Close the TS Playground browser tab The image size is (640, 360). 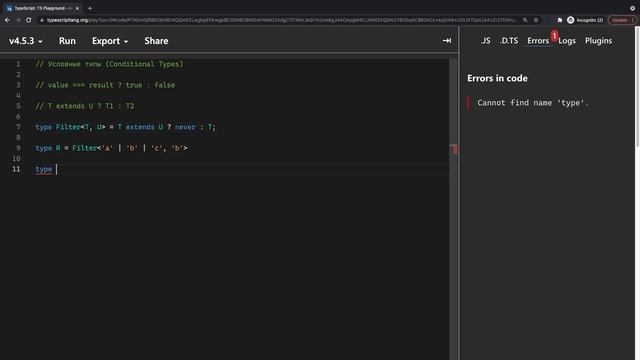tap(77, 8)
